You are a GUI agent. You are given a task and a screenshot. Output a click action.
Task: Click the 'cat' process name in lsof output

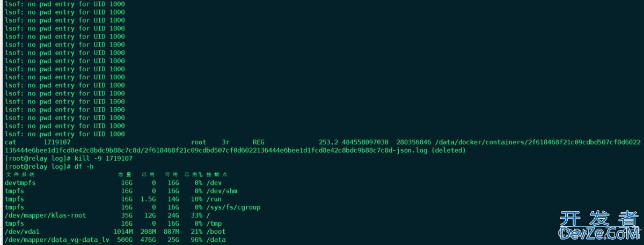(x=11, y=143)
